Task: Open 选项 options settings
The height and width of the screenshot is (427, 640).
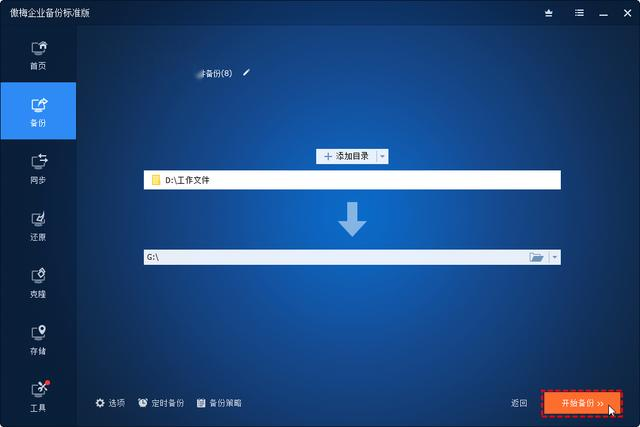Action: pos(110,403)
